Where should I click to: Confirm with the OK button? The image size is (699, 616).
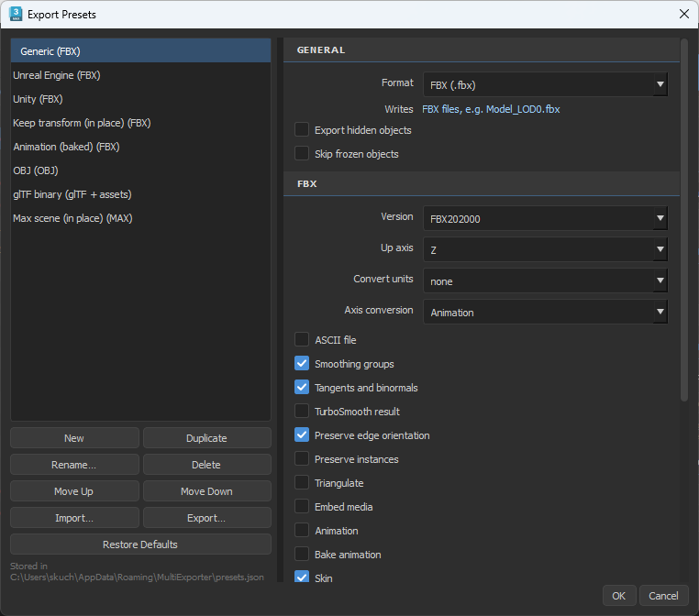[619, 596]
